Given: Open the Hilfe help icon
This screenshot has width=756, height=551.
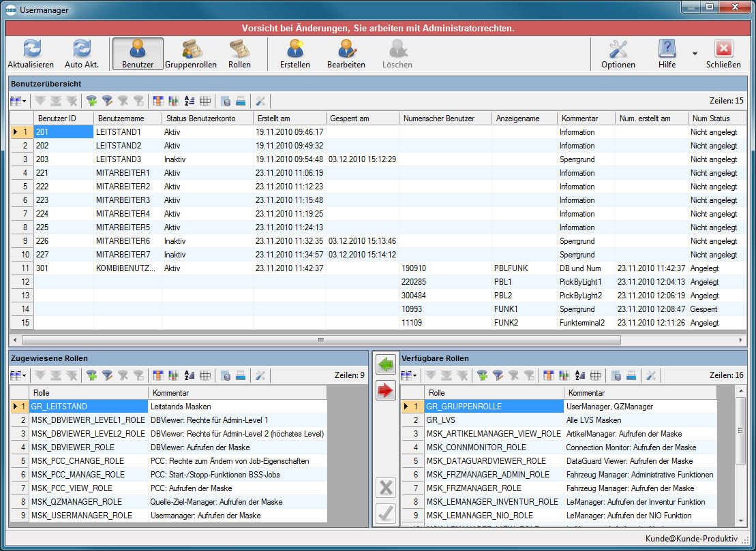Looking at the screenshot, I should pyautogui.click(x=667, y=49).
